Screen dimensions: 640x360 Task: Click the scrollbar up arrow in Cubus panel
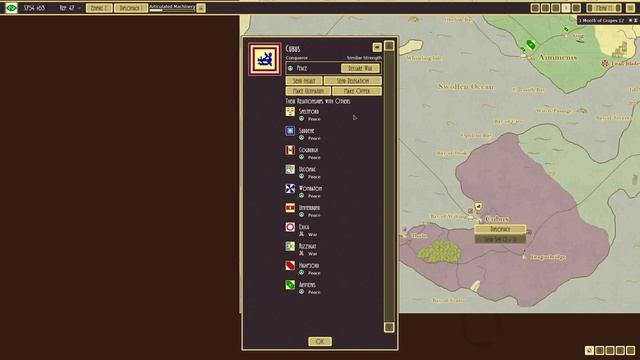(x=389, y=46)
